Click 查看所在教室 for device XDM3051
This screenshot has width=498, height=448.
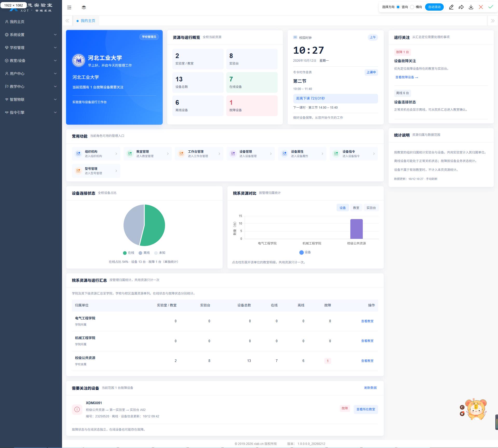(366, 409)
